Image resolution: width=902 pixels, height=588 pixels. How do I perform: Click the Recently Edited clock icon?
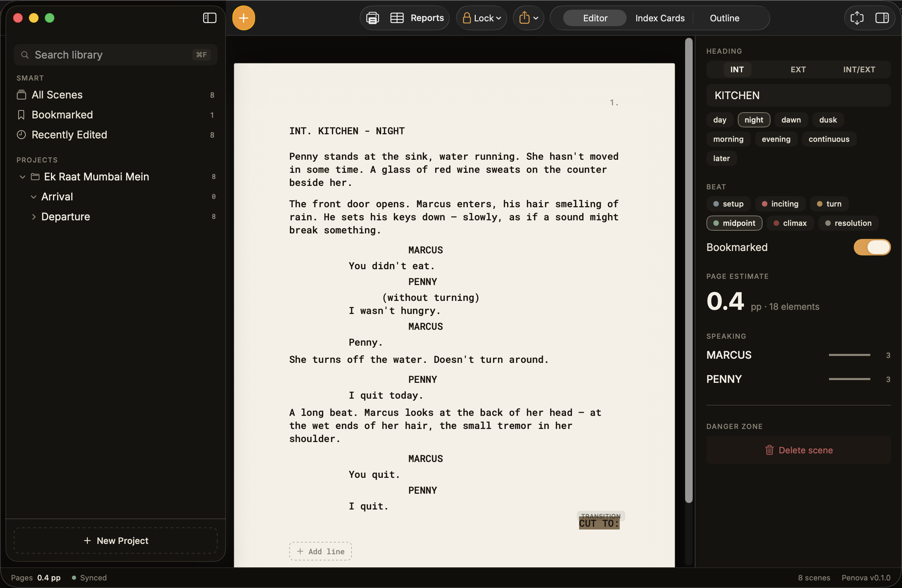click(21, 135)
